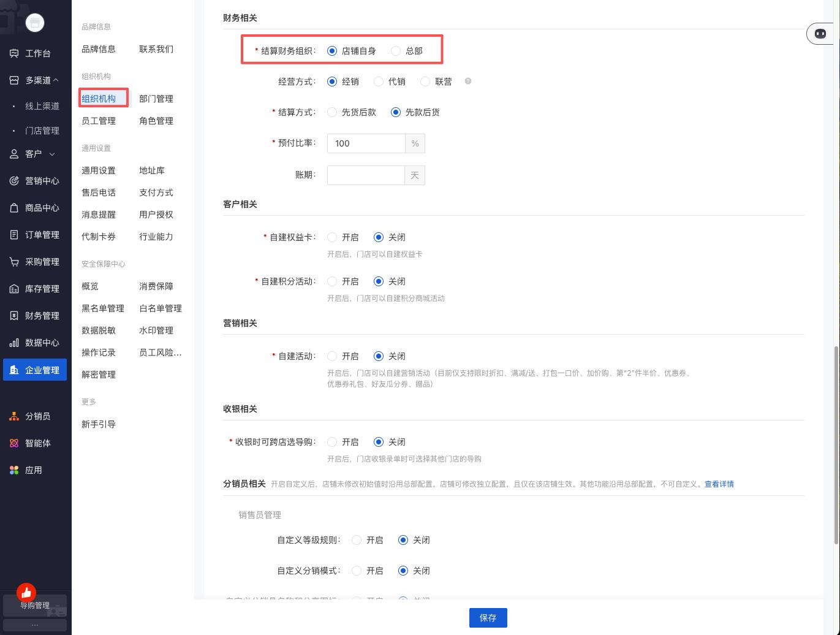Open the 查看详情 link
840x635 pixels.
tap(719, 484)
